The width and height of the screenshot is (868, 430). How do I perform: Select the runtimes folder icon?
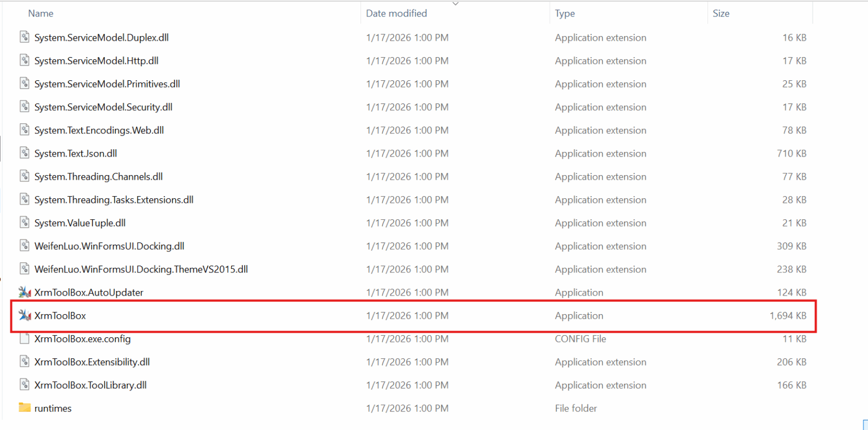pos(24,408)
